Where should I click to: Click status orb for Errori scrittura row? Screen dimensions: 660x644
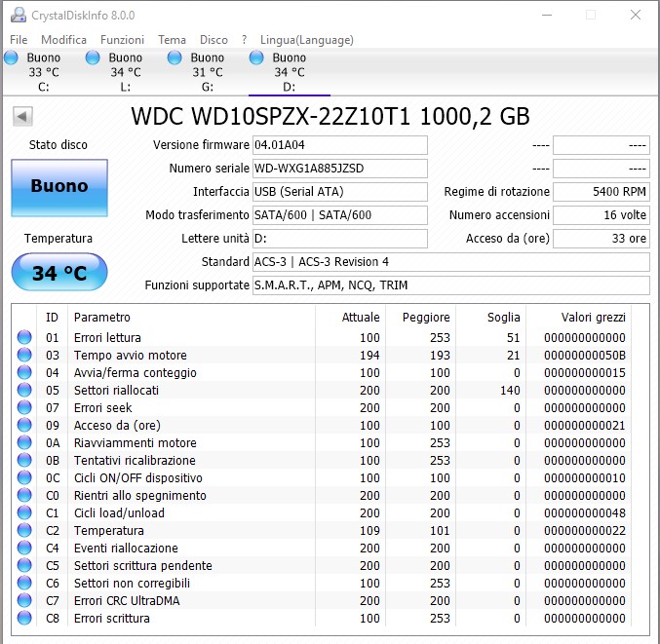[24, 618]
